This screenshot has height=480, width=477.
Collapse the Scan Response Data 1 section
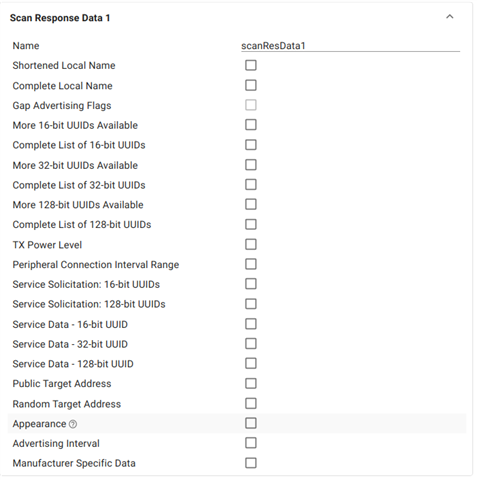[450, 17]
